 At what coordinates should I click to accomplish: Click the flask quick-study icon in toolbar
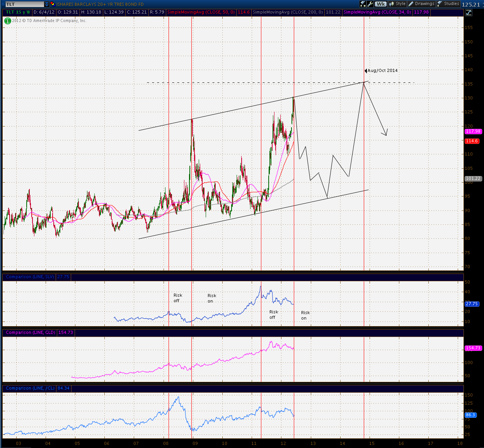(363, 4)
